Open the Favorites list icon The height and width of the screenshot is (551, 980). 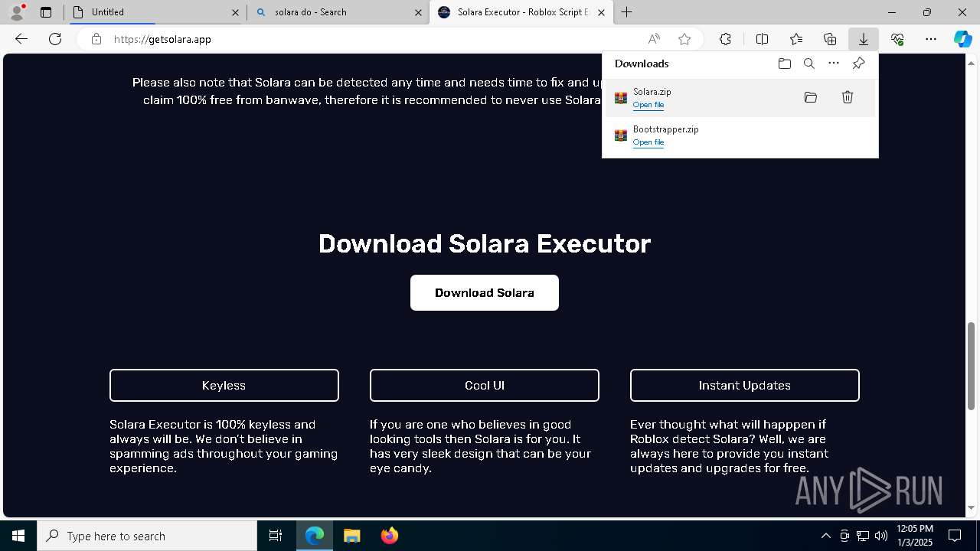click(796, 39)
